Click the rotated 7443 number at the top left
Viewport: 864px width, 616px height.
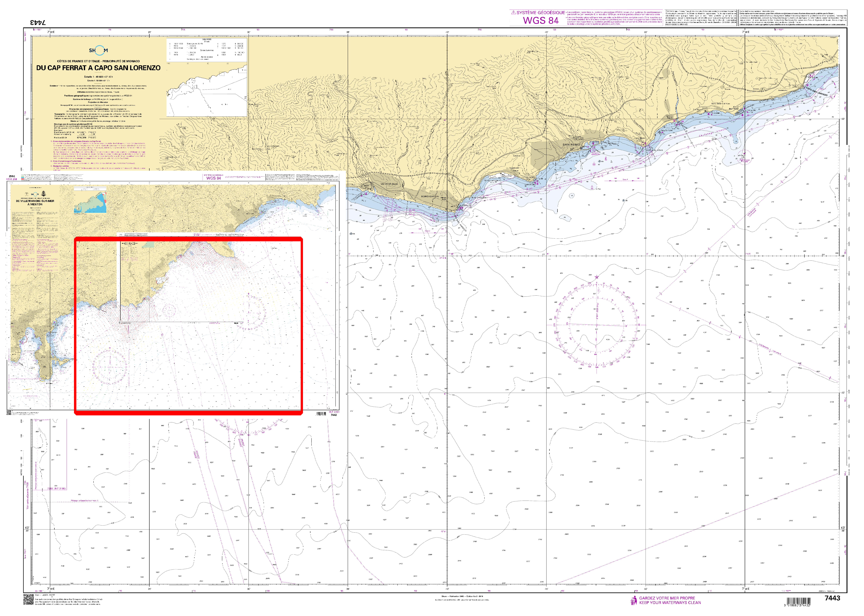coord(38,22)
